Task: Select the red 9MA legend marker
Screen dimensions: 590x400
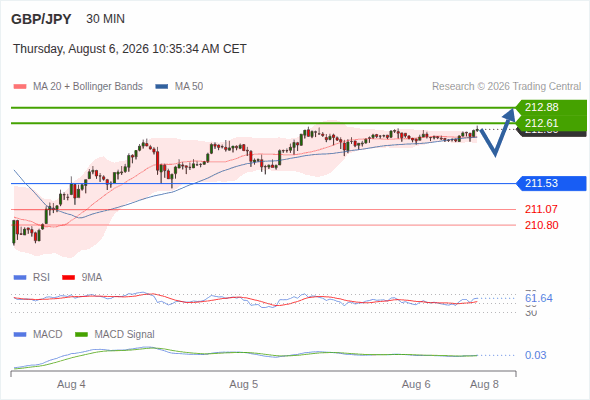Action: (x=68, y=278)
